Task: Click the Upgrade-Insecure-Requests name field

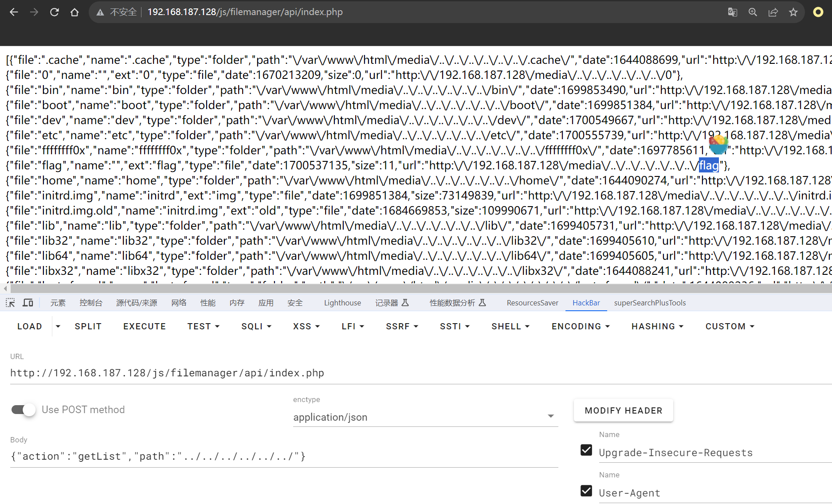Action: [715, 453]
